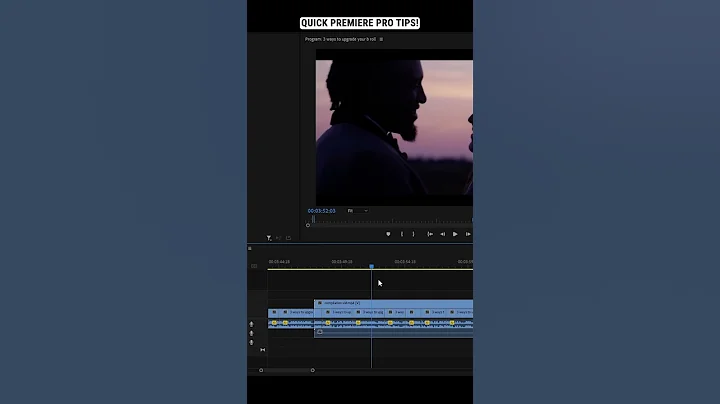Click the timeline horizontal zoom scrollbar
The width and height of the screenshot is (720, 404).
click(x=287, y=370)
